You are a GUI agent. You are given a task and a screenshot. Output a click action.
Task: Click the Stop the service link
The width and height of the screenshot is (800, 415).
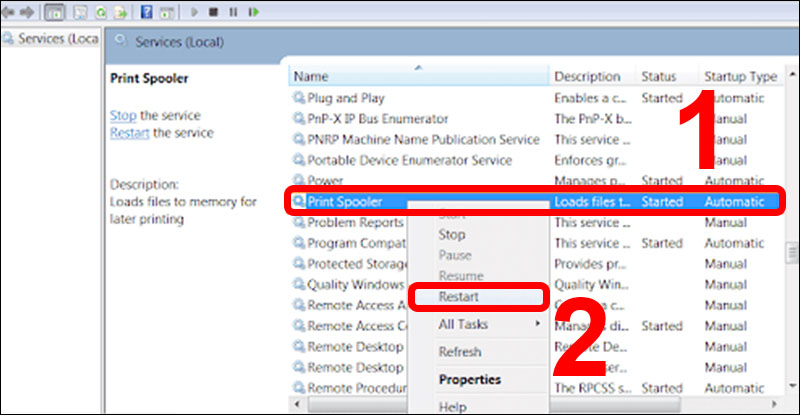click(123, 115)
